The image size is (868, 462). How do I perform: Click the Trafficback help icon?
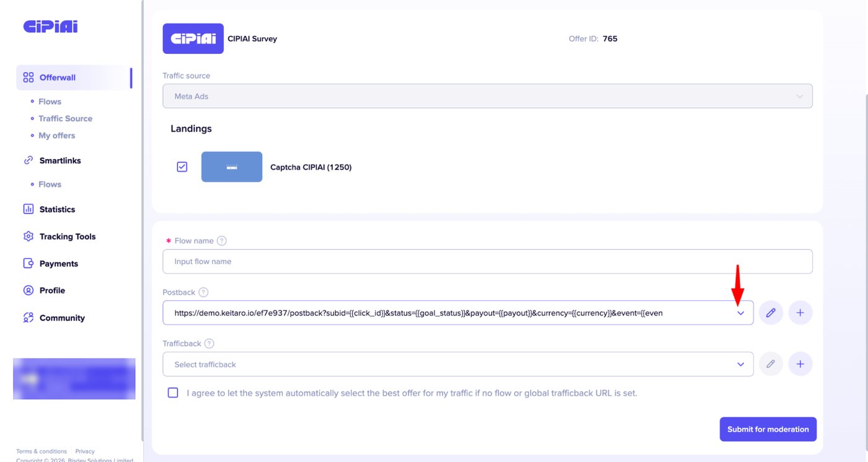pyautogui.click(x=210, y=344)
